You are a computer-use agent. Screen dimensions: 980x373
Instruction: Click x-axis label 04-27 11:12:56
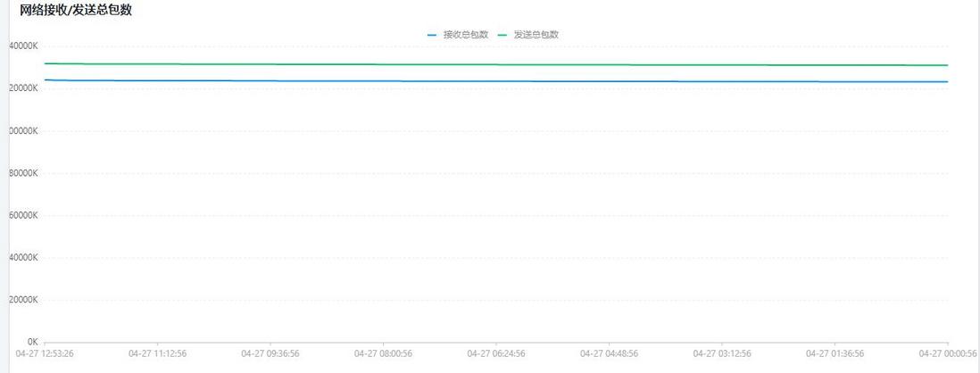pos(157,353)
